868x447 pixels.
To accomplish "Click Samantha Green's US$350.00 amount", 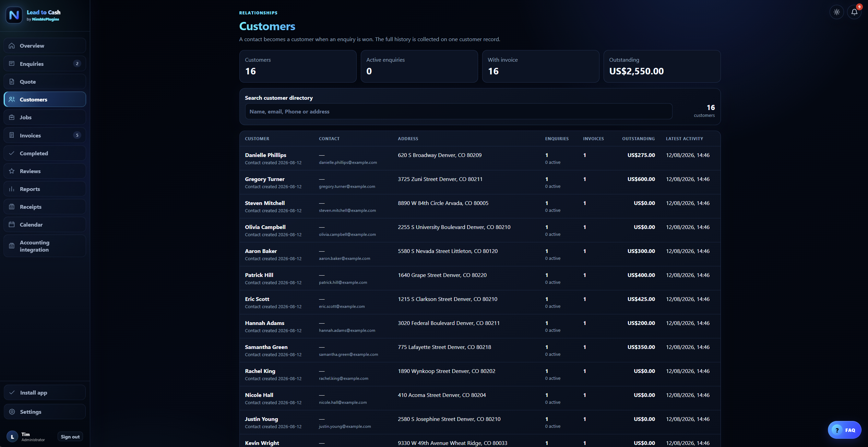I will click(641, 347).
